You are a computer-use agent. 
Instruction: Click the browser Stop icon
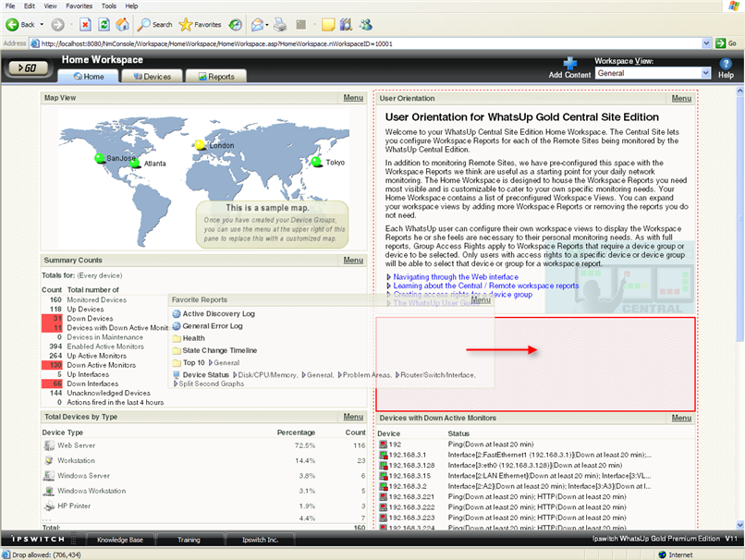[x=85, y=24]
